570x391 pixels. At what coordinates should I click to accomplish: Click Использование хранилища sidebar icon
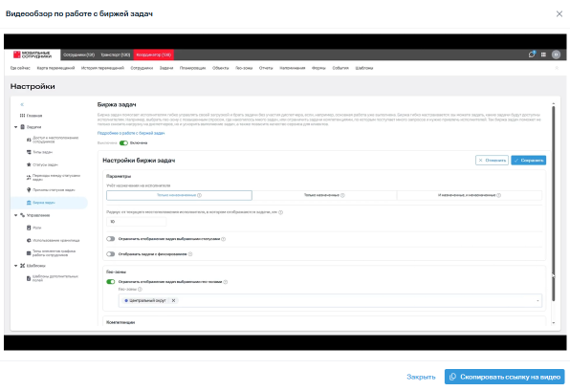click(29, 240)
